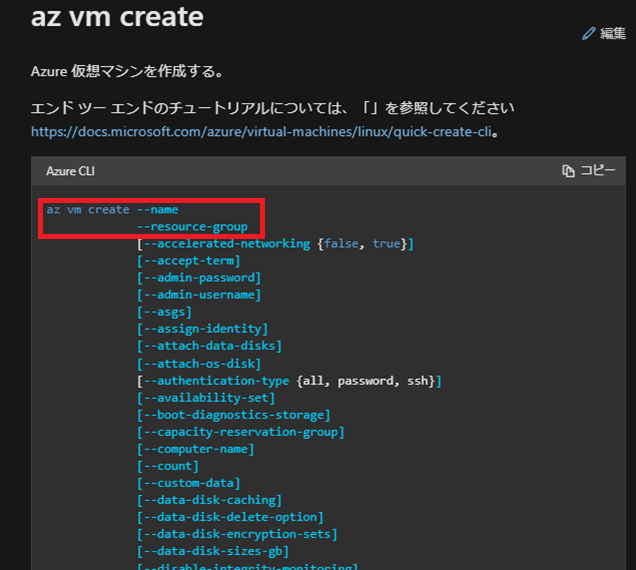Click the --capacity-reservation-group parameter
The width and height of the screenshot is (636, 570).
click(x=241, y=432)
